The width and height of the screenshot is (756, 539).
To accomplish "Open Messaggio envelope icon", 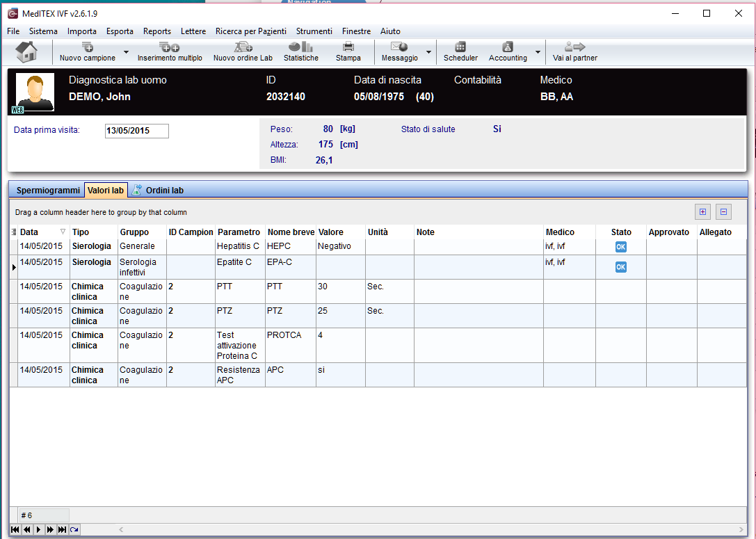I will (400, 51).
